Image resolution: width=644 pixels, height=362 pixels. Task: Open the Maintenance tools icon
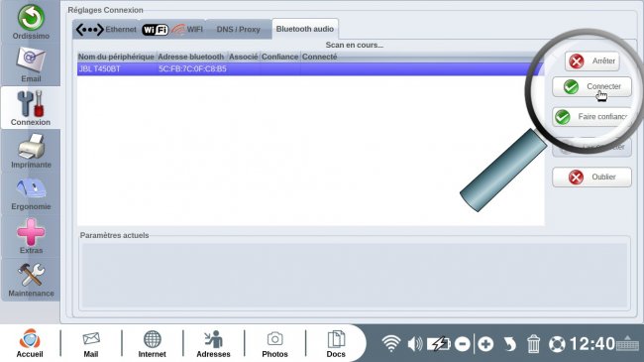[31, 280]
